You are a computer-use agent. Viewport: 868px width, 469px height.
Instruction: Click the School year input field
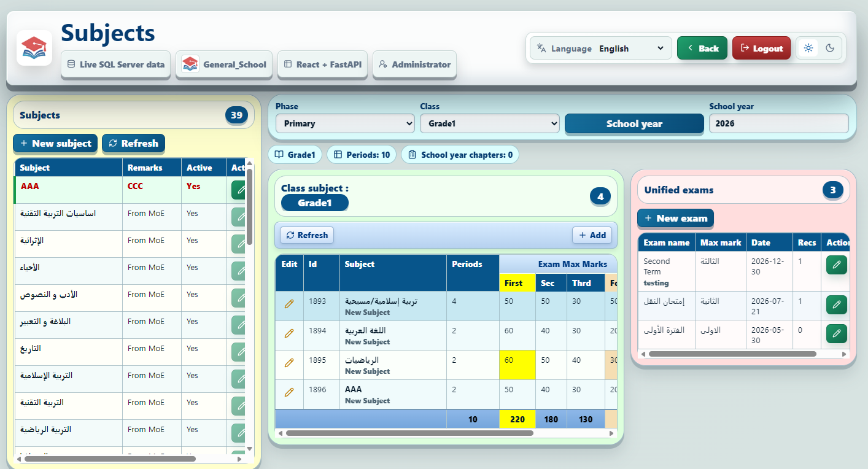[778, 123]
